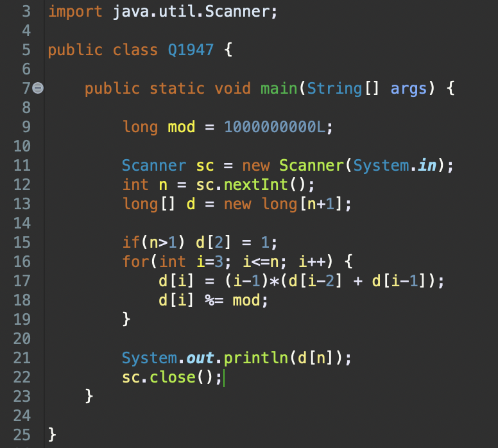Click line number 13 in gutter

(22, 204)
